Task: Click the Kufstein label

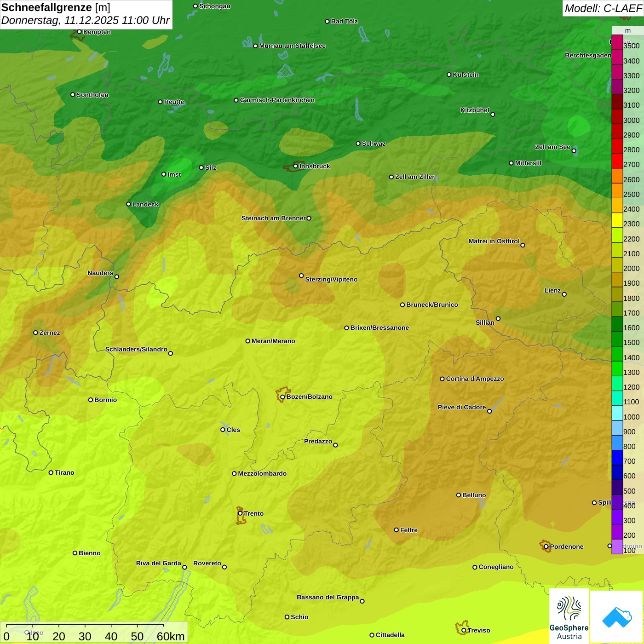Action: [466, 75]
